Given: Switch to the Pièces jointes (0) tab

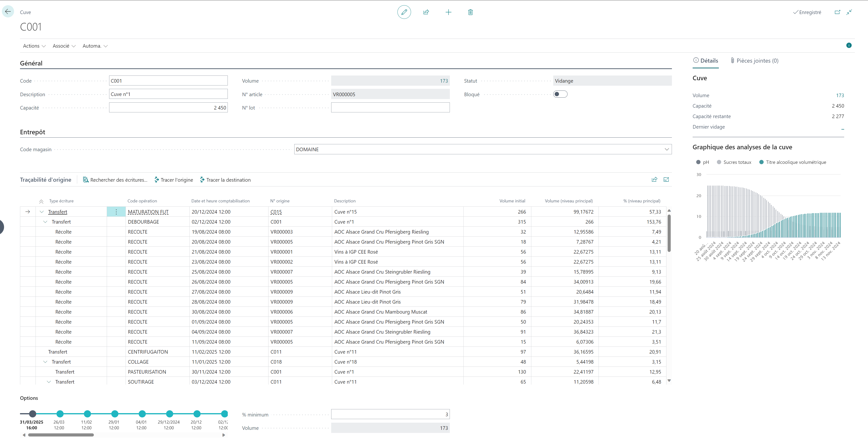Looking at the screenshot, I should click(754, 60).
